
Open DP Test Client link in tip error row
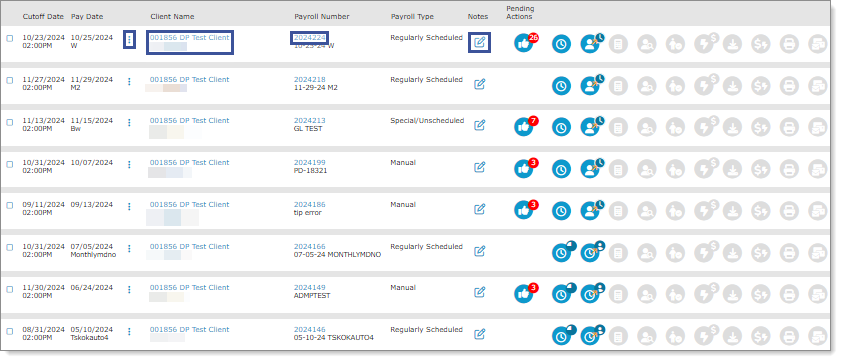click(189, 204)
